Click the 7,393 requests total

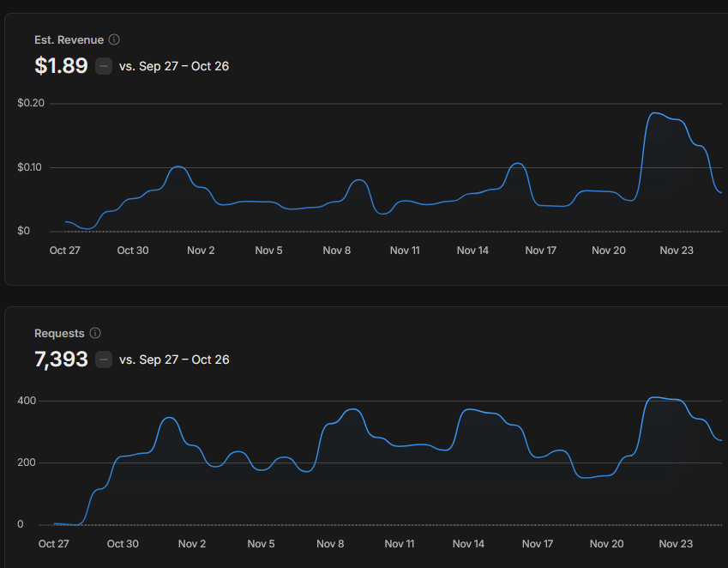click(61, 360)
